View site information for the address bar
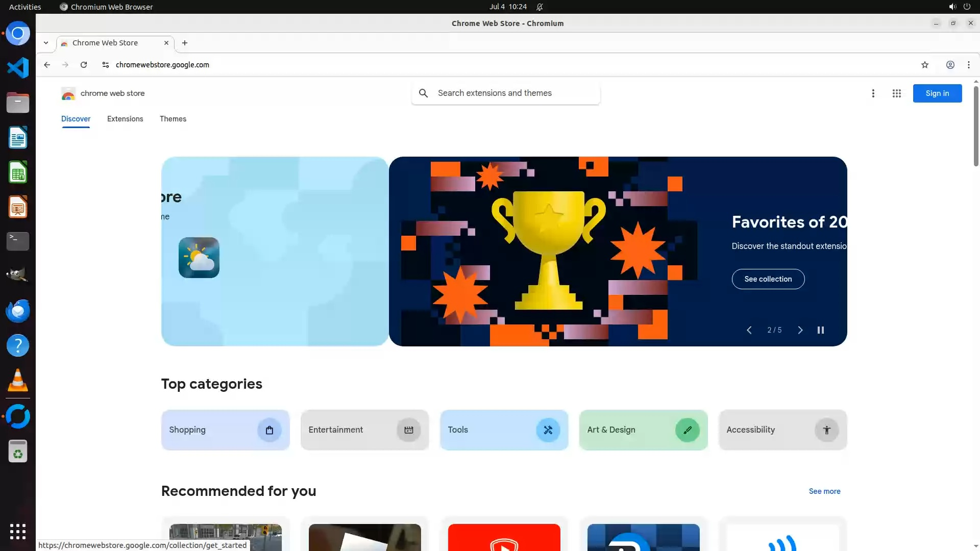This screenshot has height=551, width=980. coord(105,65)
